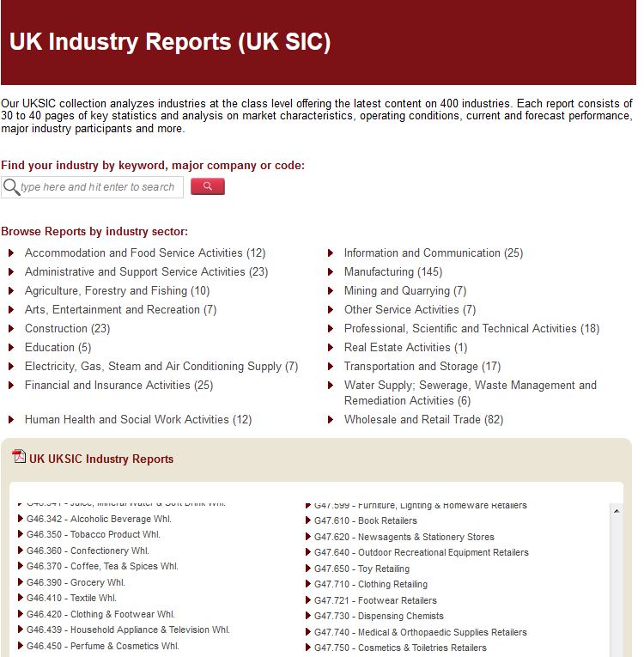Image resolution: width=644 pixels, height=657 pixels.
Task: Open G46.350 - Tobacco Product Whl. report
Action: click(94, 535)
